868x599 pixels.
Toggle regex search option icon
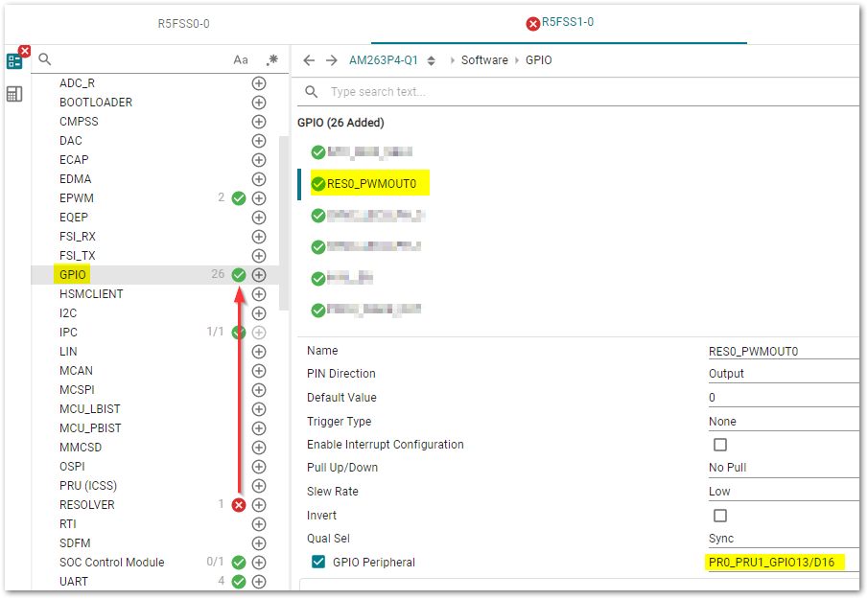(271, 59)
